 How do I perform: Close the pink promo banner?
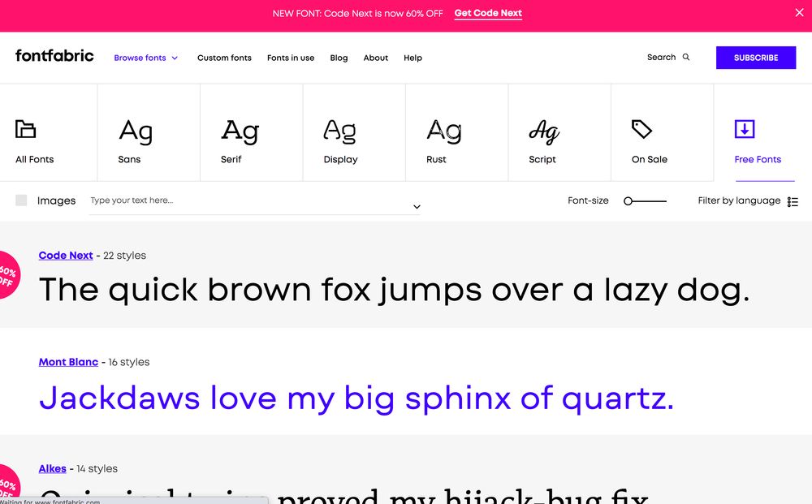[x=799, y=12]
